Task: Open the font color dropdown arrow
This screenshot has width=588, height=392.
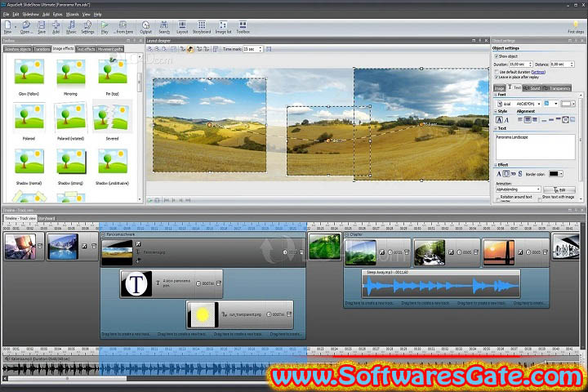Action: click(573, 104)
